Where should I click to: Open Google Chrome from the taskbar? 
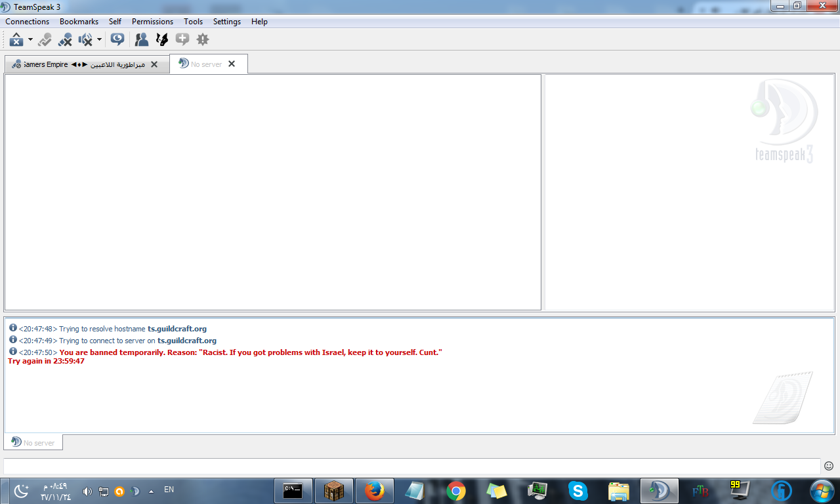(x=456, y=491)
